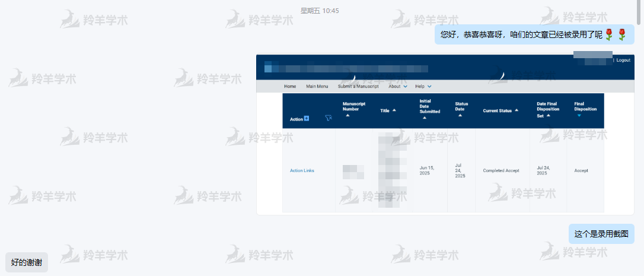Screen dimensions: 644x276
Task: Open Action Links for the manuscript
Action: tap(302, 171)
